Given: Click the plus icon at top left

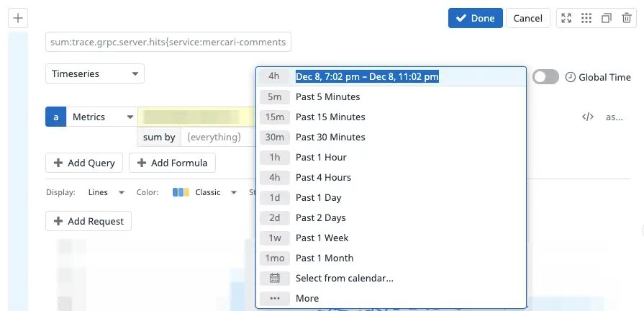Looking at the screenshot, I should 17,19.
